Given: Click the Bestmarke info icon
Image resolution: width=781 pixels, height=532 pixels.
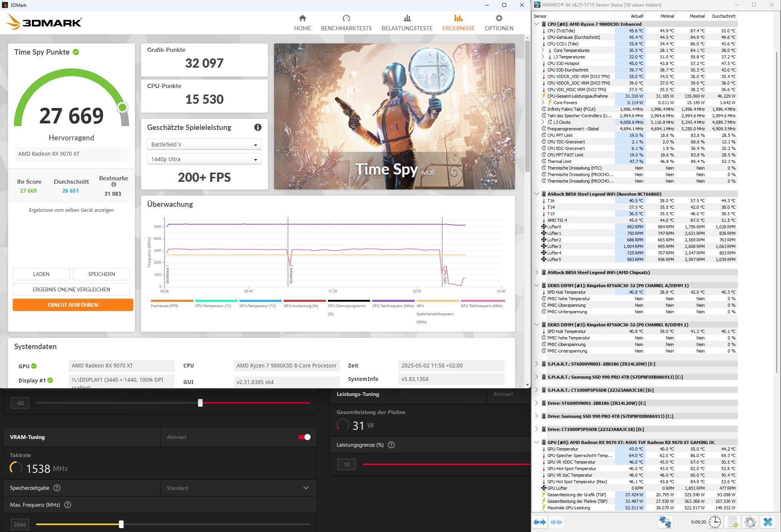Looking at the screenshot, I should [113, 185].
